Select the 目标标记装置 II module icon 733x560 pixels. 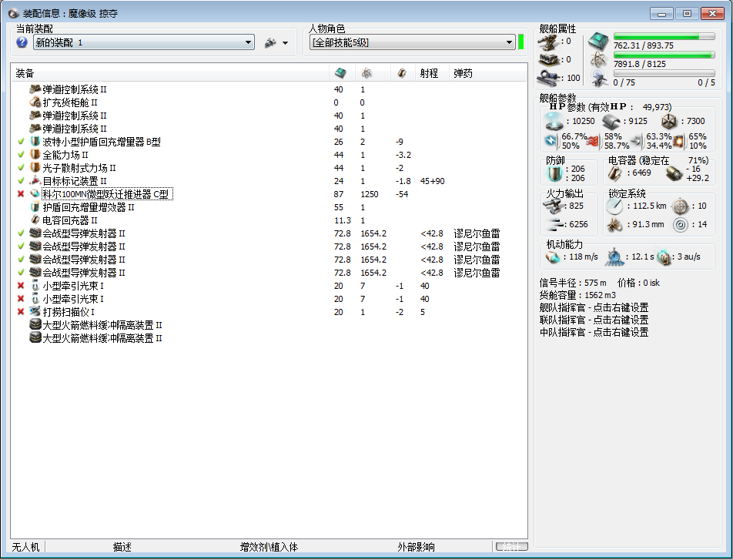point(35,180)
